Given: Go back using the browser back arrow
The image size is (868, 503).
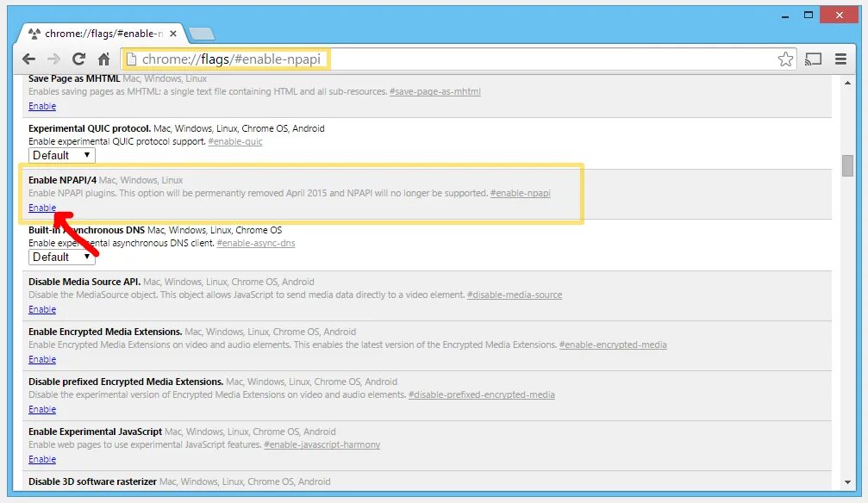Looking at the screenshot, I should 28,59.
